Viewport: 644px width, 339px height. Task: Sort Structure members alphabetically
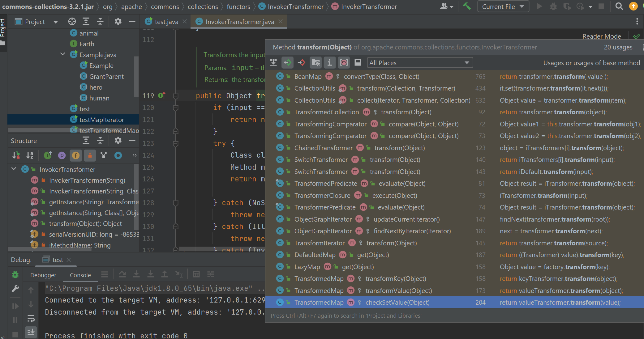30,155
